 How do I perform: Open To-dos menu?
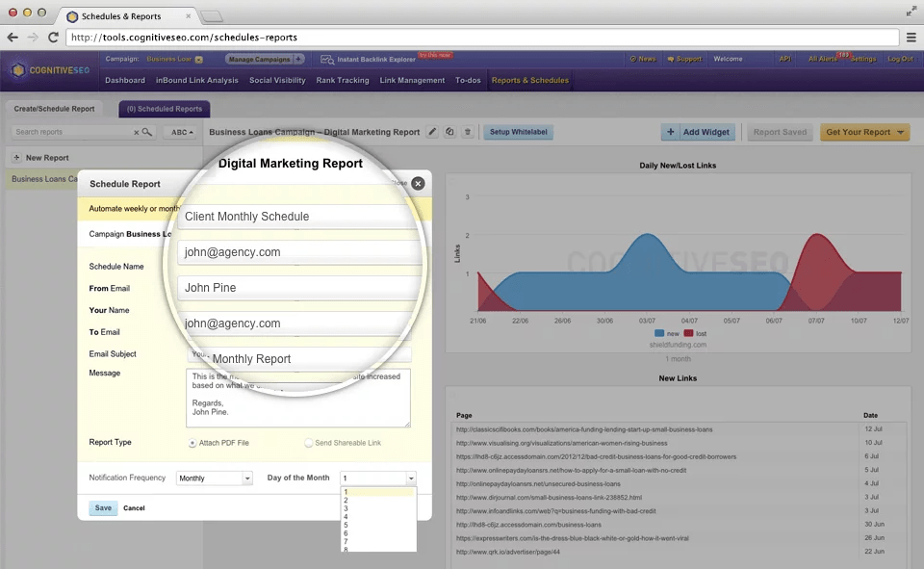(x=468, y=80)
